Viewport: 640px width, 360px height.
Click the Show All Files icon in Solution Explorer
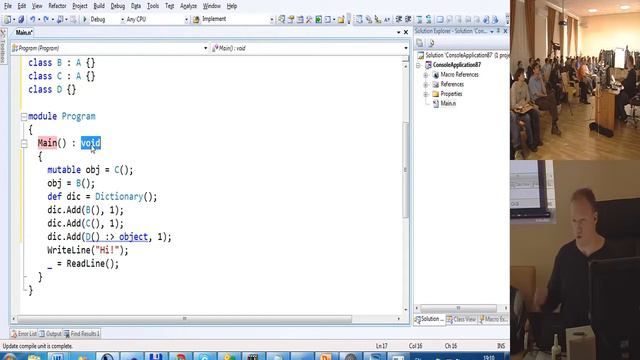tap(431, 43)
